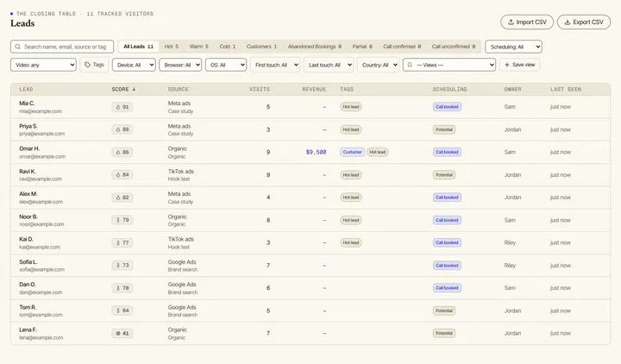Expand the Views dropdown
Screen dimensions: 621x364
coord(449,65)
